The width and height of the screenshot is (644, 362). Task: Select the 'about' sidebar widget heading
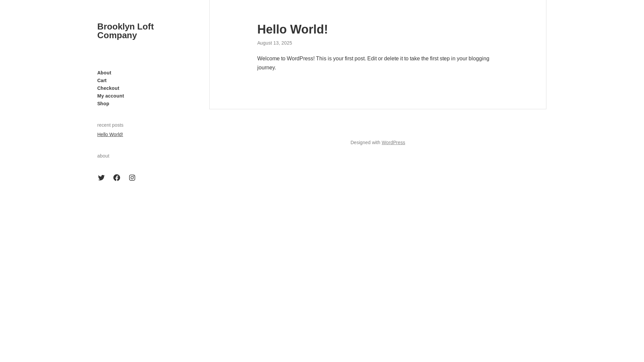tap(103, 156)
